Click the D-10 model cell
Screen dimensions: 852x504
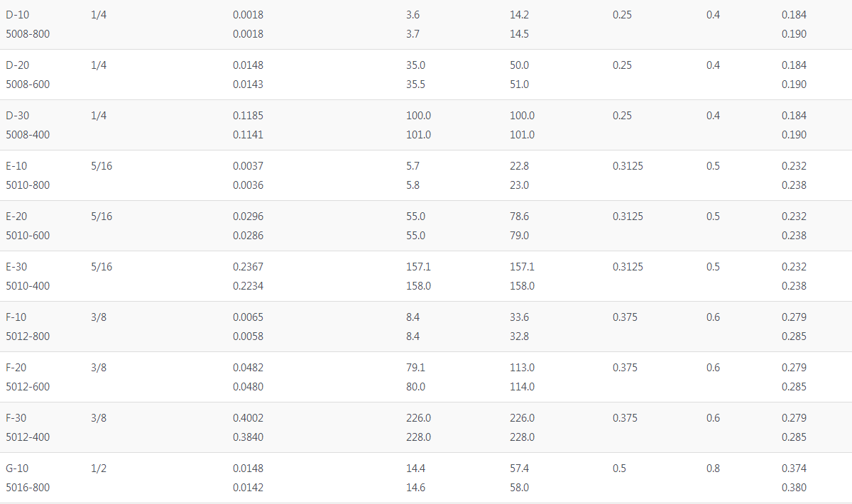point(18,15)
